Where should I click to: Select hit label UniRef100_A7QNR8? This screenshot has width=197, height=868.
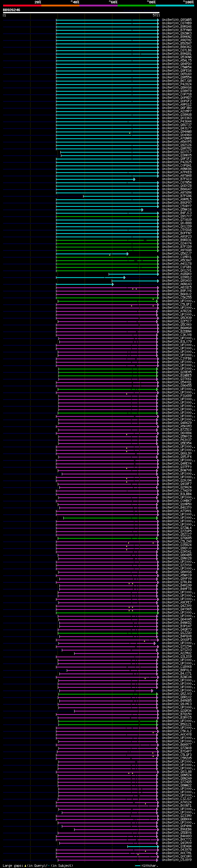coord(176,139)
